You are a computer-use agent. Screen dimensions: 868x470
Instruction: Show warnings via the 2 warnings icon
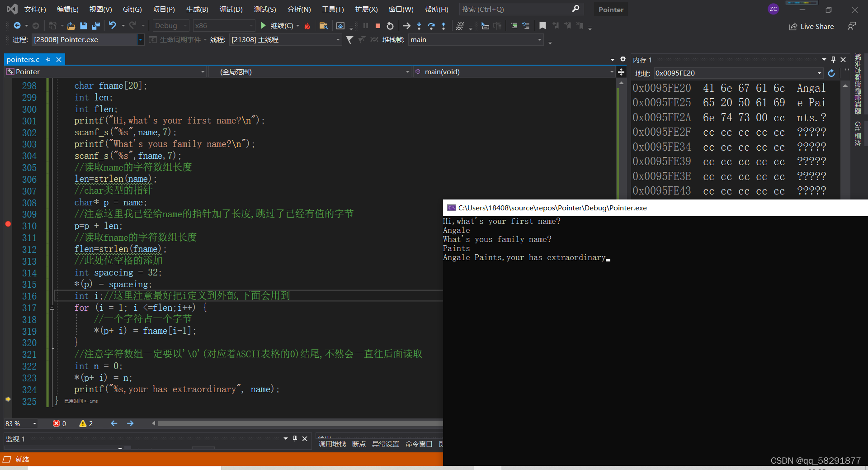(x=85, y=423)
